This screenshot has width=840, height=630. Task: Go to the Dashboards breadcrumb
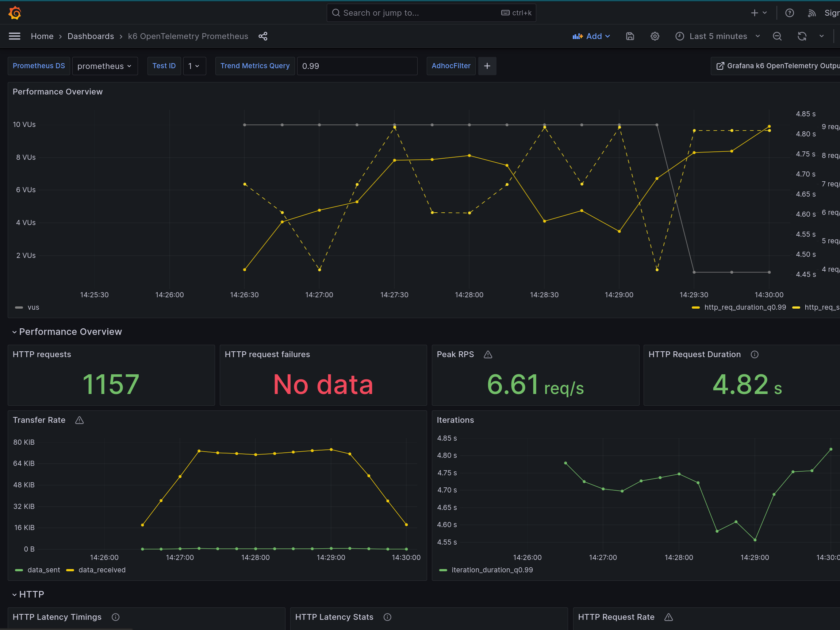coord(91,36)
